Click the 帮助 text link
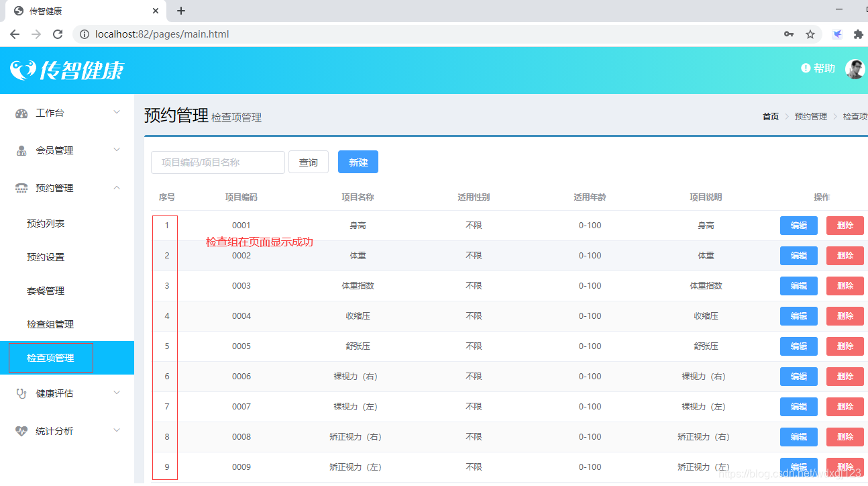This screenshot has width=868, height=486. [824, 68]
